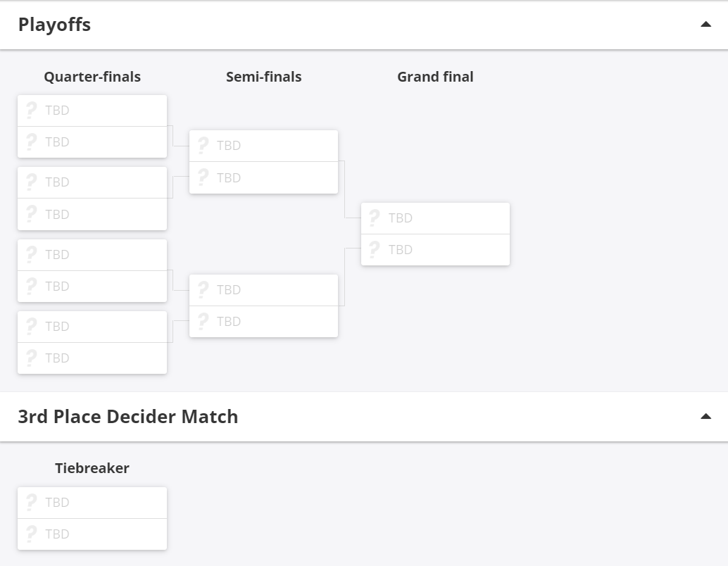Image resolution: width=728 pixels, height=566 pixels.
Task: Click question mark icon of Tiebreaker bottom team
Action: click(31, 534)
